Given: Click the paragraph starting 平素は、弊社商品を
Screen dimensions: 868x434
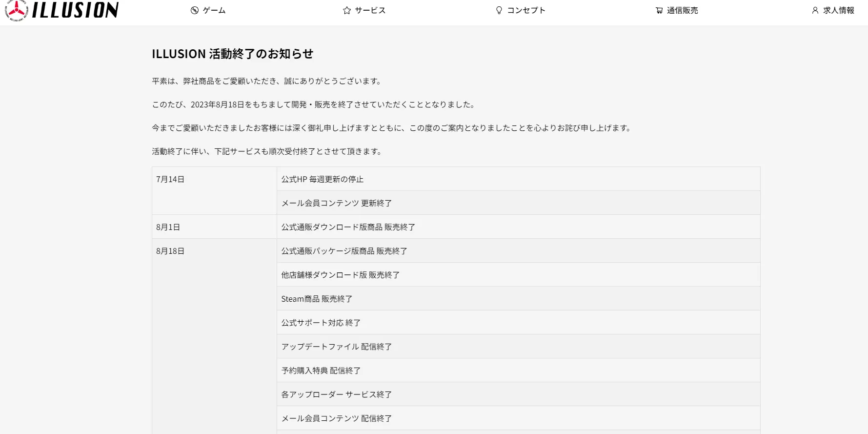Looking at the screenshot, I should (268, 81).
